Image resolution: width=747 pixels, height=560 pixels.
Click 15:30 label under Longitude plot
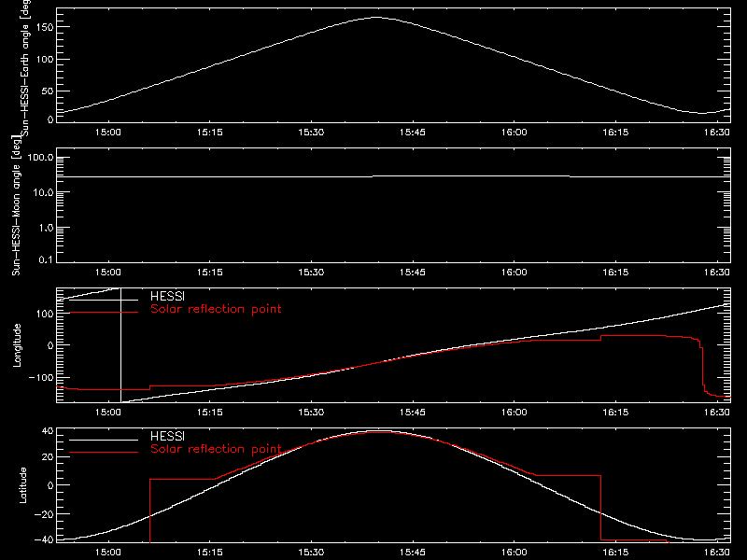[x=311, y=413]
